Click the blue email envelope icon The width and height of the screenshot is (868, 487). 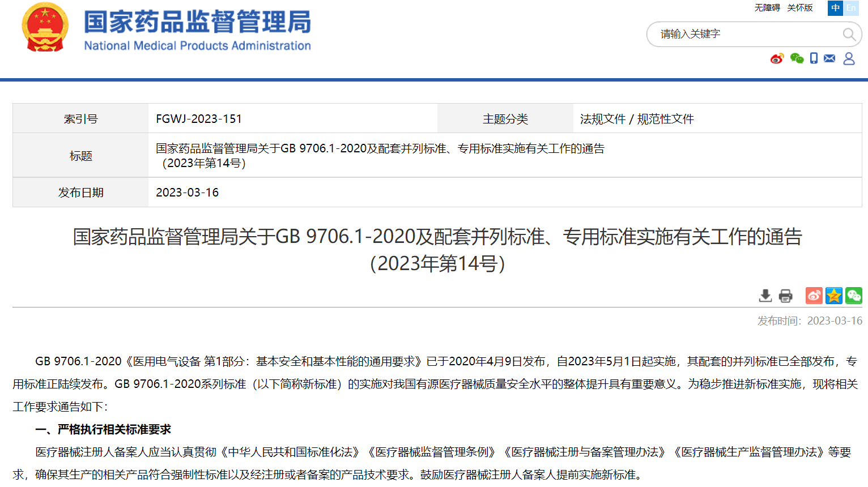point(829,58)
